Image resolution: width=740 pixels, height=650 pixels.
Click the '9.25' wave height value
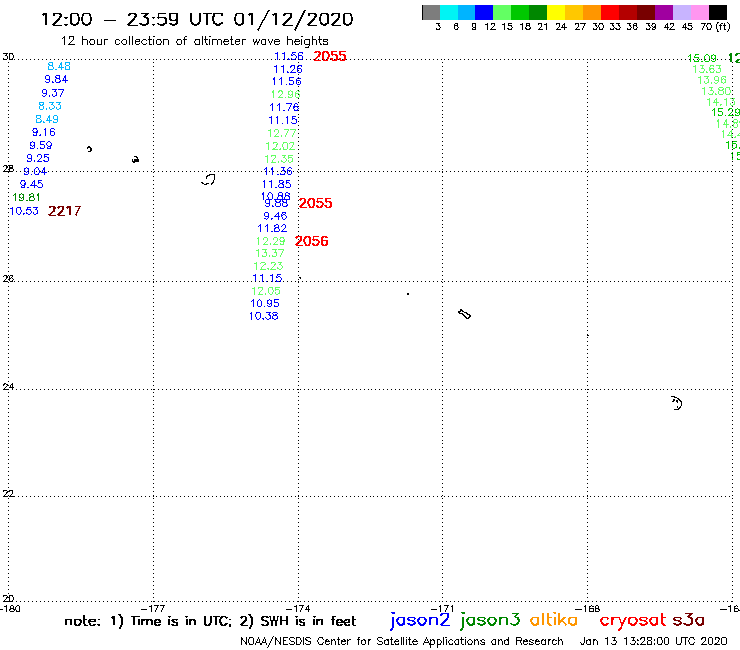point(38,159)
